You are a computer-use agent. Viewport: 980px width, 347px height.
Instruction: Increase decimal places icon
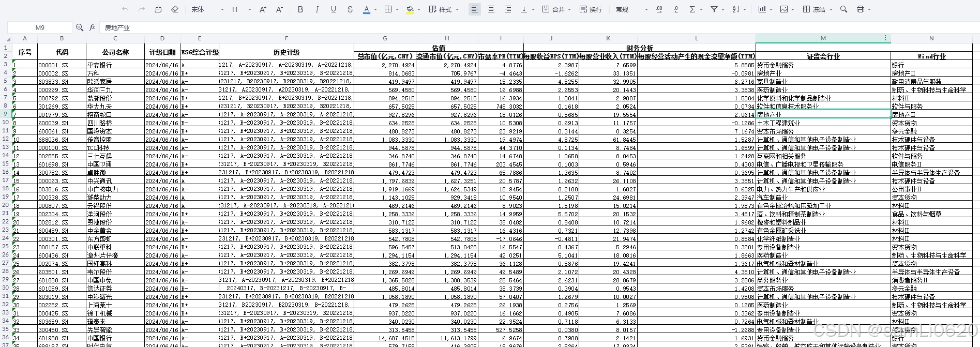pos(659,9)
